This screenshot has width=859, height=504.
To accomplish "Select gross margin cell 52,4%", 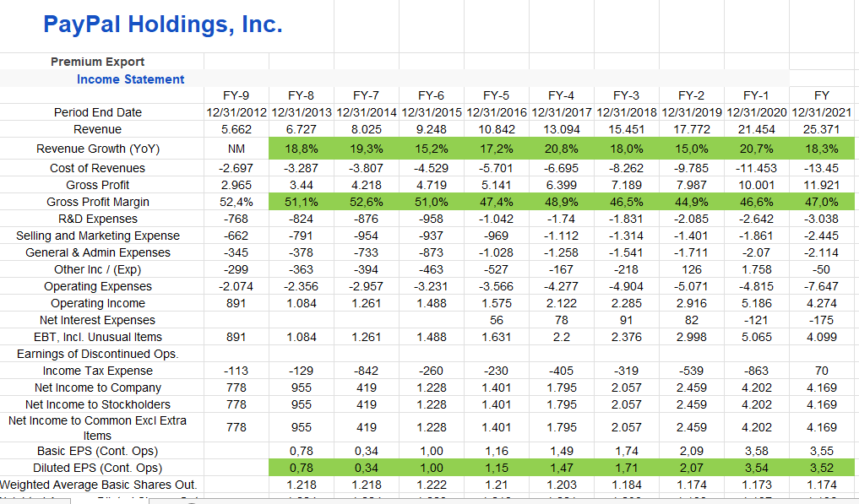I will (236, 202).
